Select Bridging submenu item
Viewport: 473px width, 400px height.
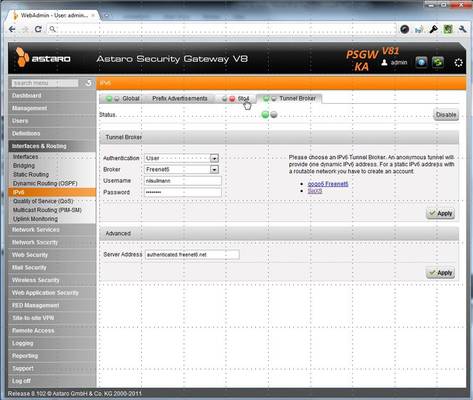[52, 166]
